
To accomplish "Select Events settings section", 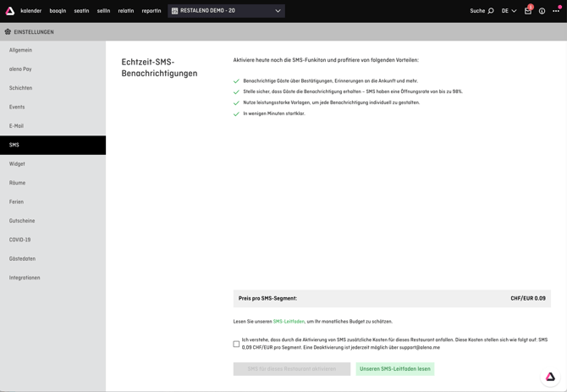I will pos(52,107).
